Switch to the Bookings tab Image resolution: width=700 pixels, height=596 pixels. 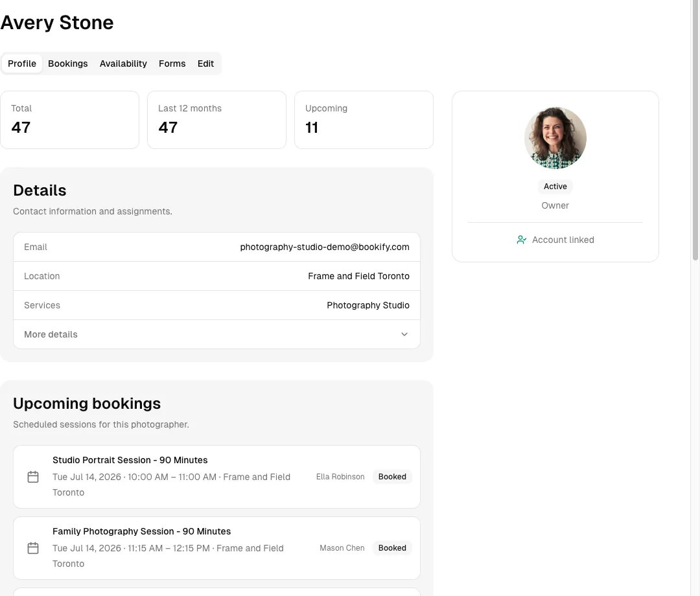68,63
